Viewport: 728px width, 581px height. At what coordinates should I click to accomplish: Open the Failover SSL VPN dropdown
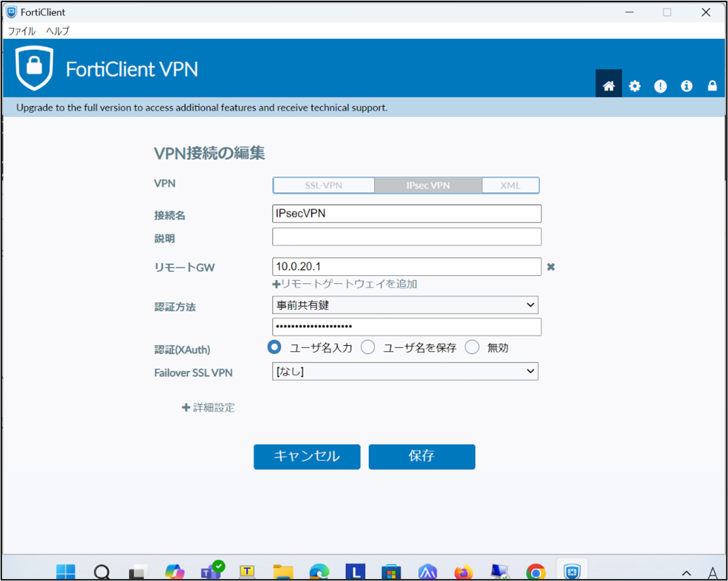point(406,371)
